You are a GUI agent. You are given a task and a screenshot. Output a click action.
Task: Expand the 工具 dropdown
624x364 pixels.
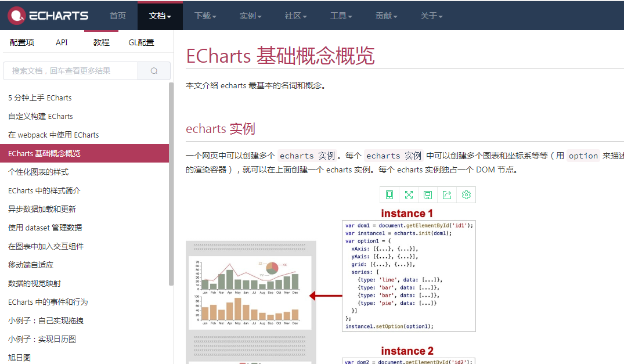pos(341,16)
